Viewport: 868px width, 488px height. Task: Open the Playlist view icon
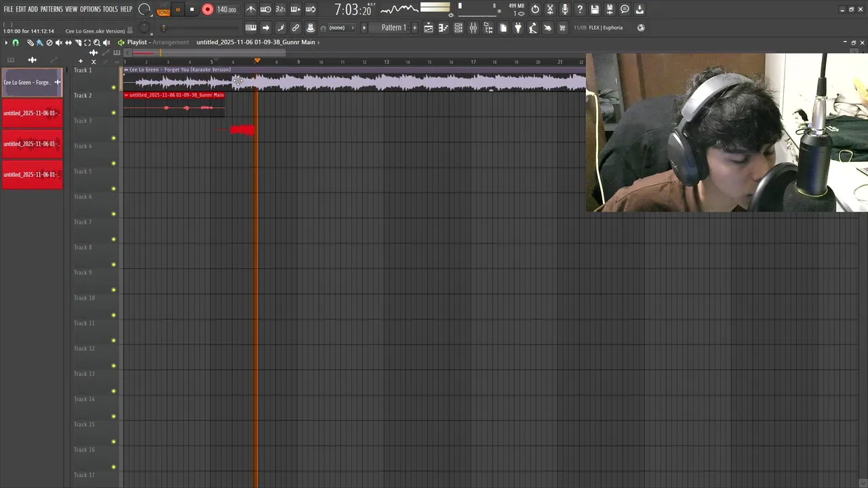[428, 28]
